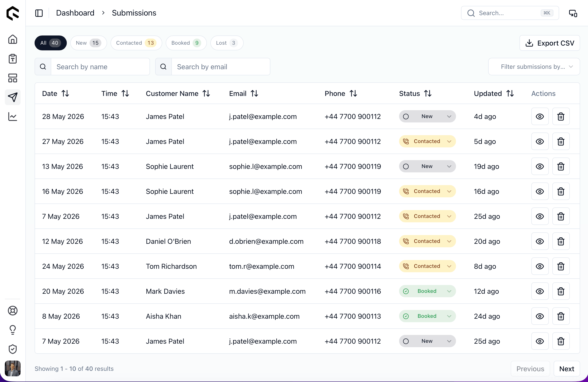Open status dropdown for 28 May 2026 row
The height and width of the screenshot is (382, 588).
427,117
